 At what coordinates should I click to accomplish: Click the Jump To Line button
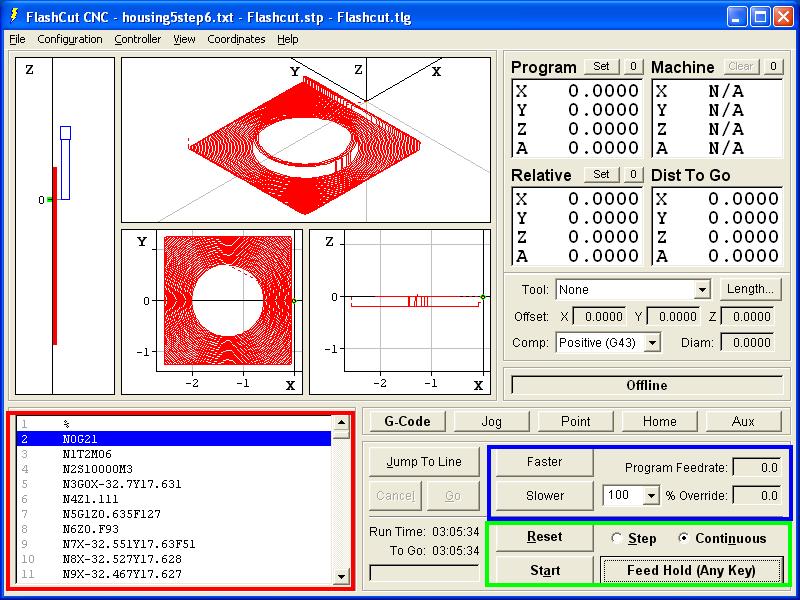pos(424,462)
